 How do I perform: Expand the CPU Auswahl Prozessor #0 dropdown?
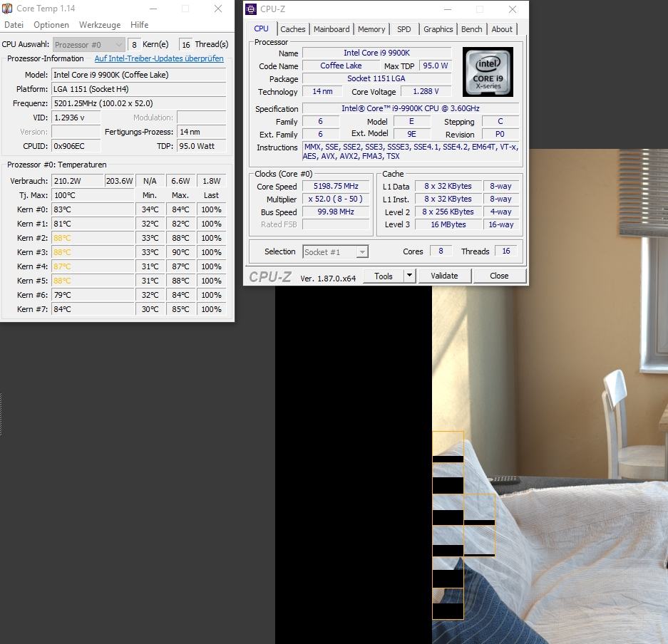(x=88, y=45)
